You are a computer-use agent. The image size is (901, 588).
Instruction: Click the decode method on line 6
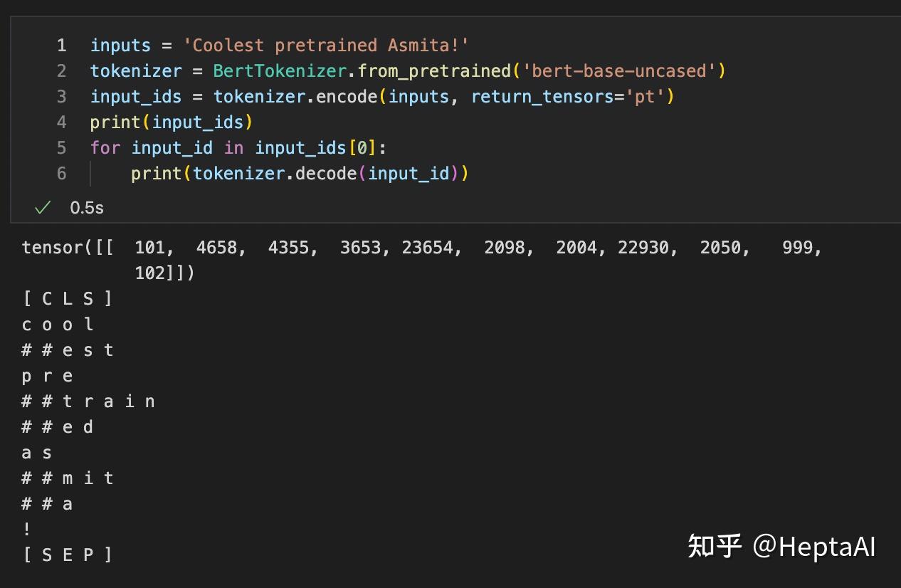pyautogui.click(x=325, y=174)
